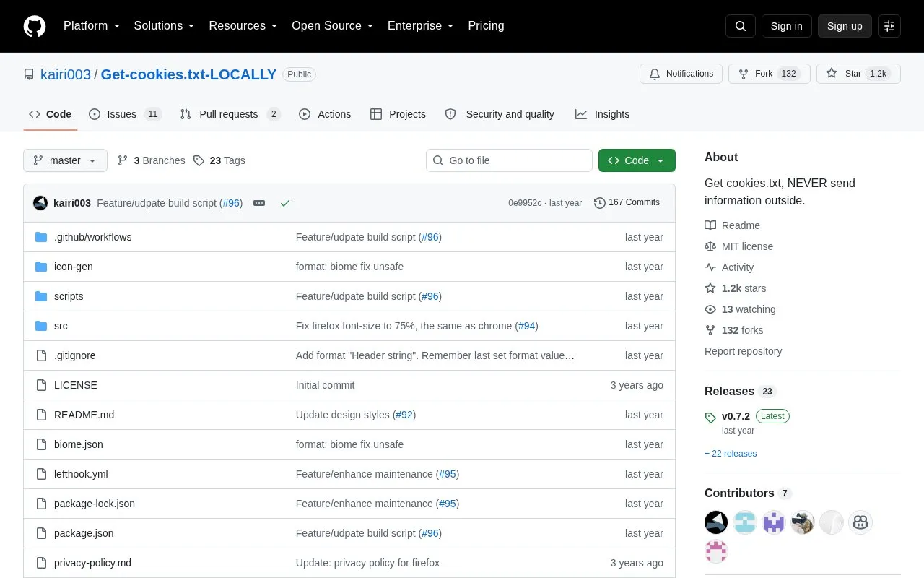Focus the Go to file search field

coord(509,160)
